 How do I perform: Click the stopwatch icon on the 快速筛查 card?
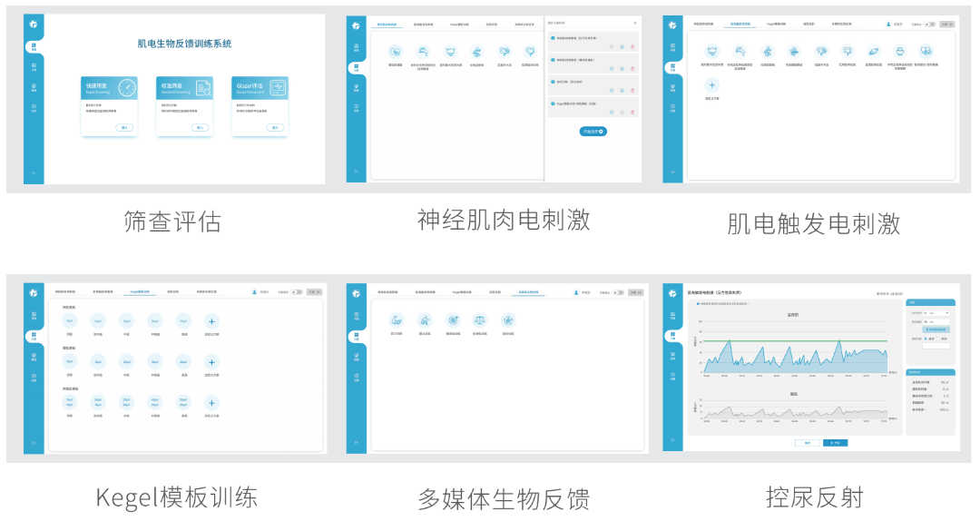[x=126, y=87]
